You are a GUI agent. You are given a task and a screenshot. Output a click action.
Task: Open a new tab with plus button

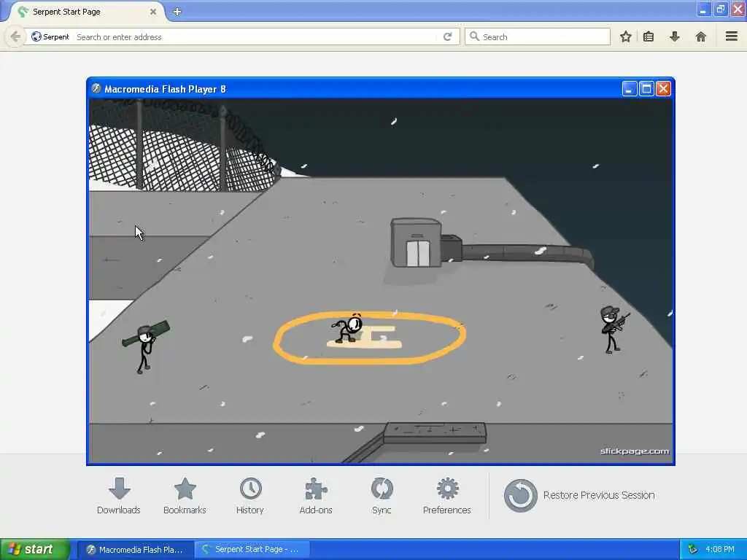tap(177, 12)
